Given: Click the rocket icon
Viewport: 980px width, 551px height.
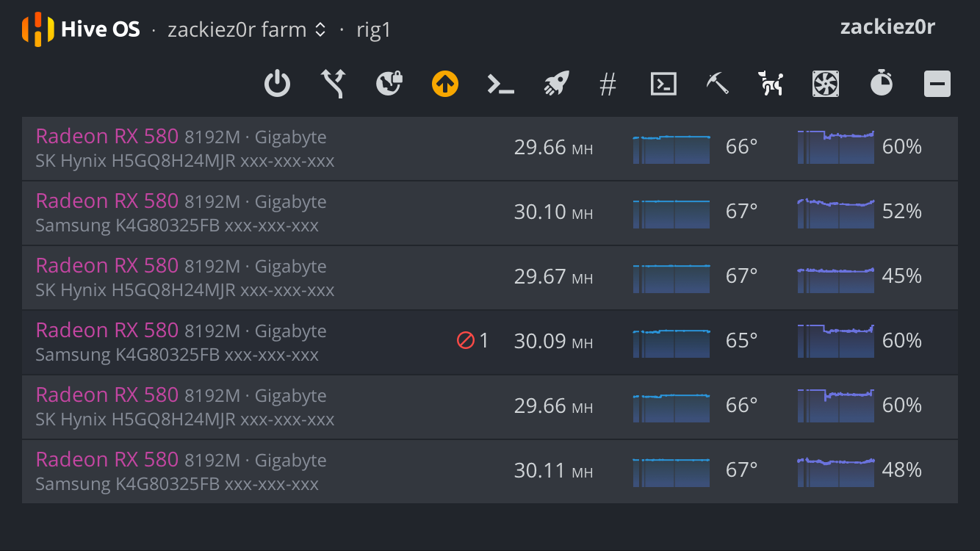Looking at the screenshot, I should [x=557, y=84].
